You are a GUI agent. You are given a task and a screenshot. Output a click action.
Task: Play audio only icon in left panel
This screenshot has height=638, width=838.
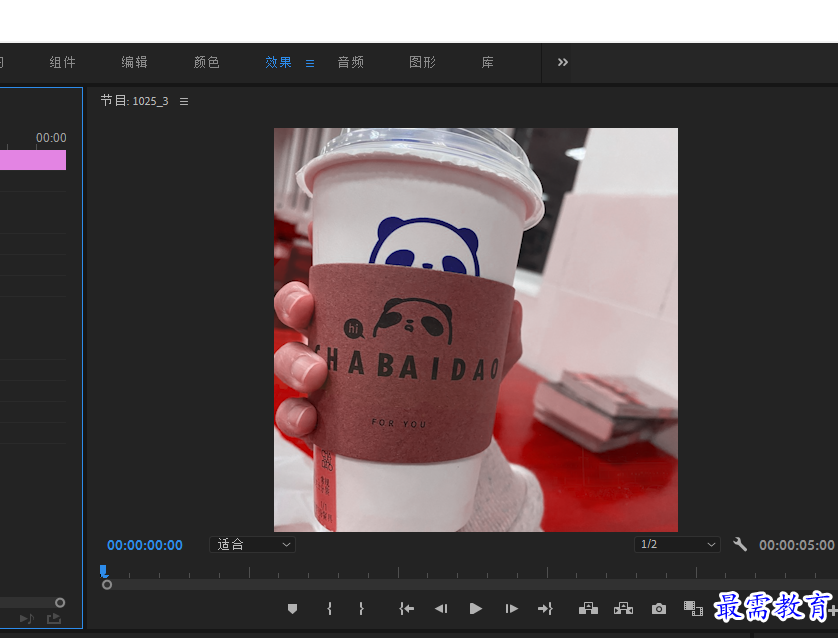[x=27, y=619]
